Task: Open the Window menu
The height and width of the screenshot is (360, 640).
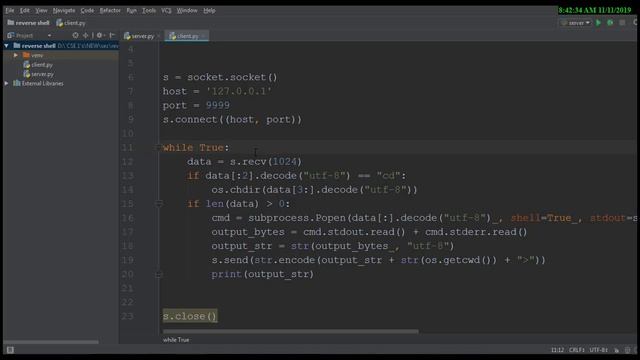Action: pos(187,11)
